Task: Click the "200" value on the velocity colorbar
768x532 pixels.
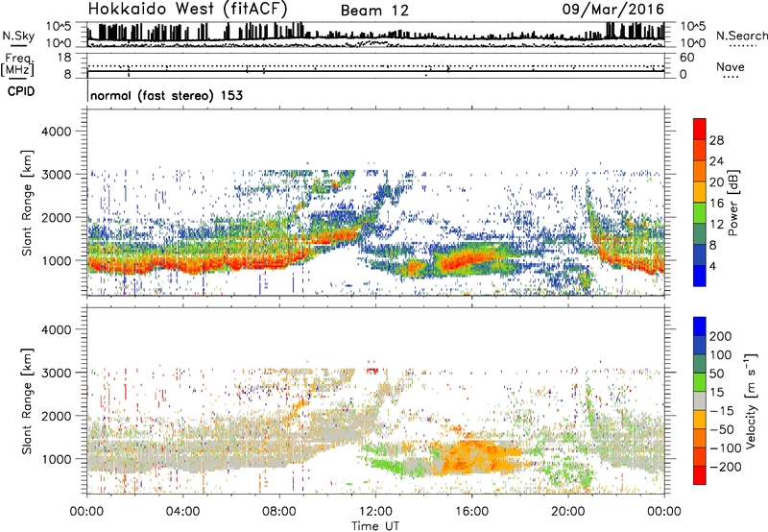Action: tap(721, 336)
